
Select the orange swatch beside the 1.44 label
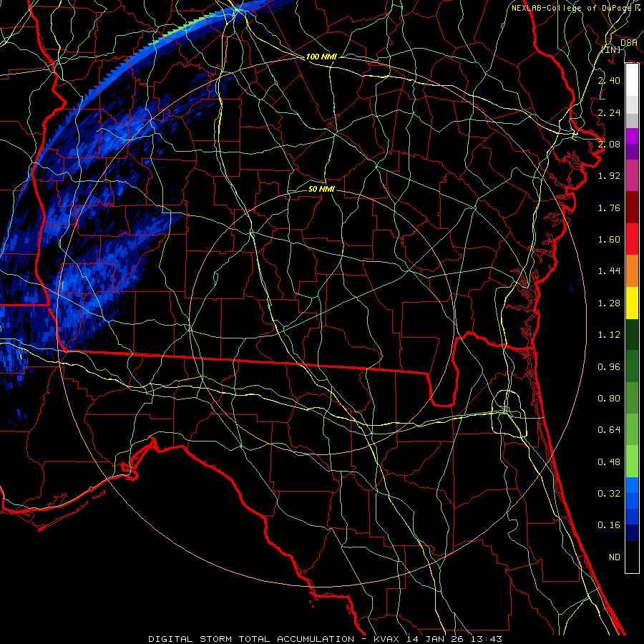tap(632, 271)
